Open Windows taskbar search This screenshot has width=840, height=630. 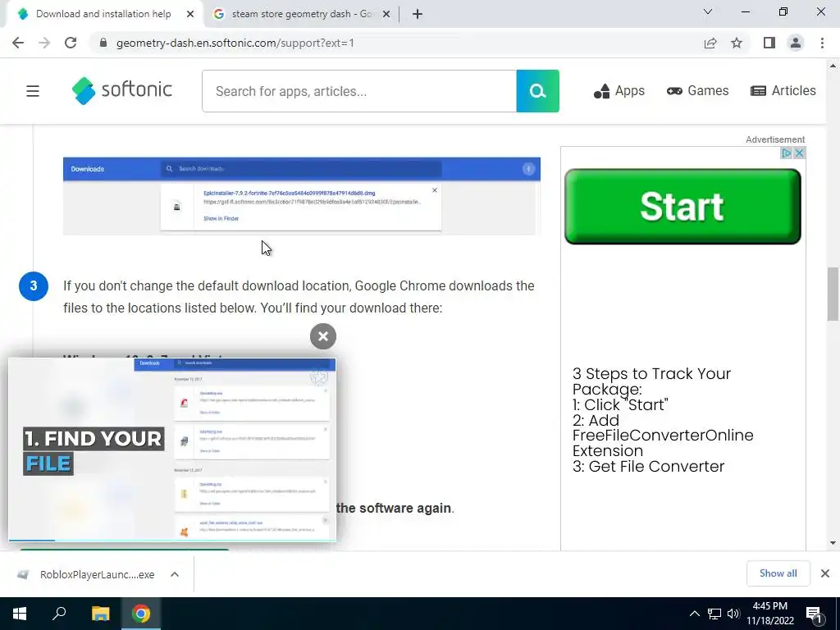coord(59,614)
